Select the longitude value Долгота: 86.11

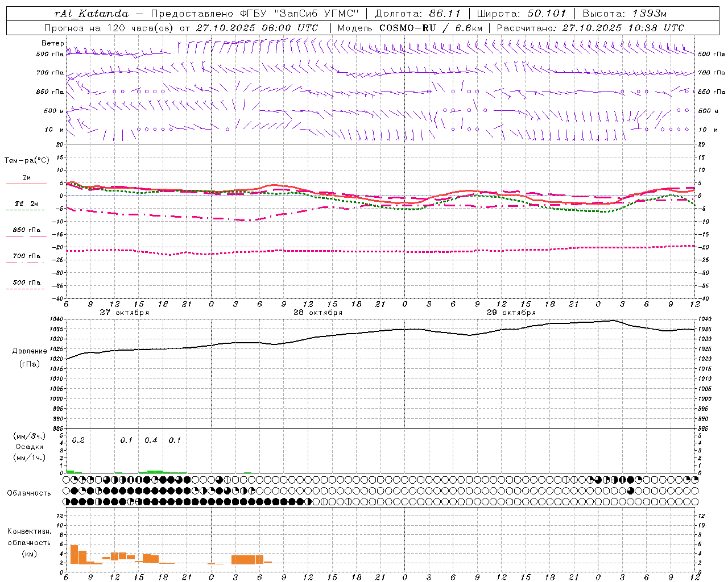pyautogui.click(x=418, y=14)
